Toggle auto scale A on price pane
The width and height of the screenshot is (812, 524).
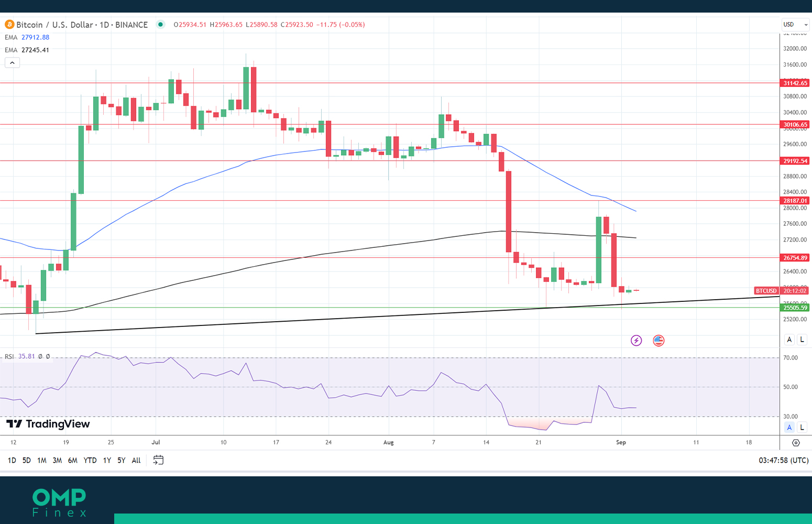pyautogui.click(x=789, y=340)
